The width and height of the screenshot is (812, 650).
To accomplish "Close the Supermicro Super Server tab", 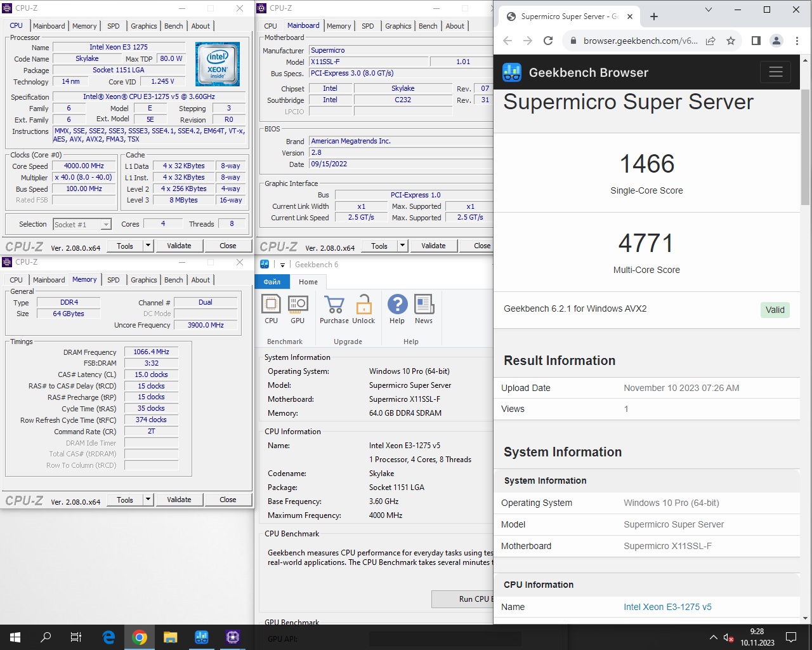I will point(630,17).
